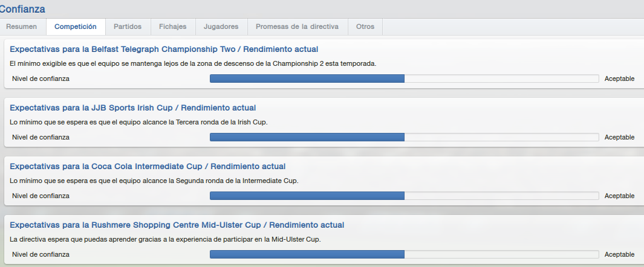Go to the Jugadores tab

tap(221, 27)
